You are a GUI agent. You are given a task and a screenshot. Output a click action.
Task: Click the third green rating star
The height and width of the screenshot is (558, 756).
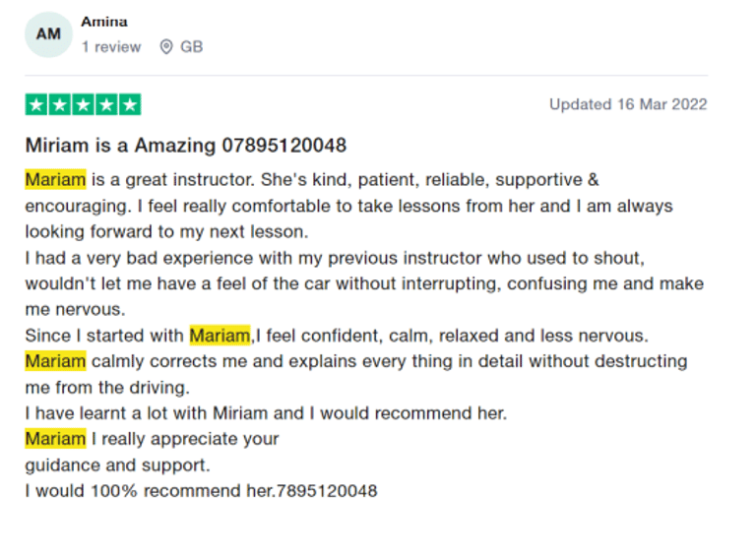(x=83, y=104)
